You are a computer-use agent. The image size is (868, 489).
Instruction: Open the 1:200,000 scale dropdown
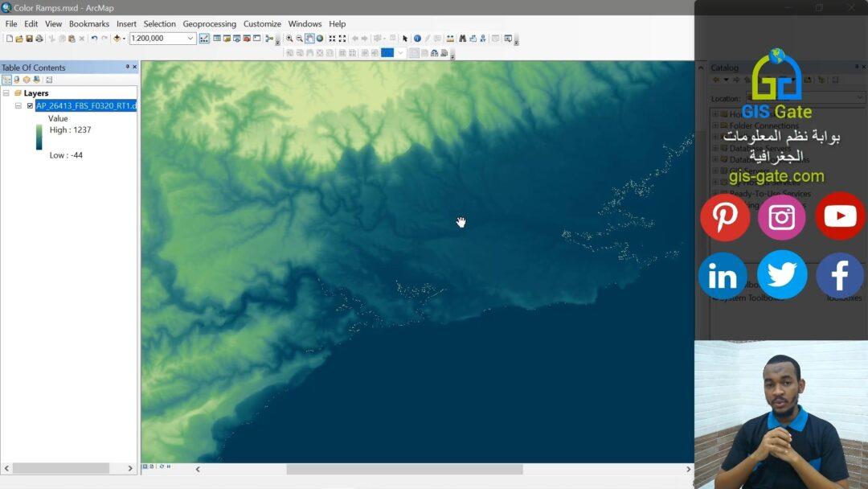click(x=190, y=37)
